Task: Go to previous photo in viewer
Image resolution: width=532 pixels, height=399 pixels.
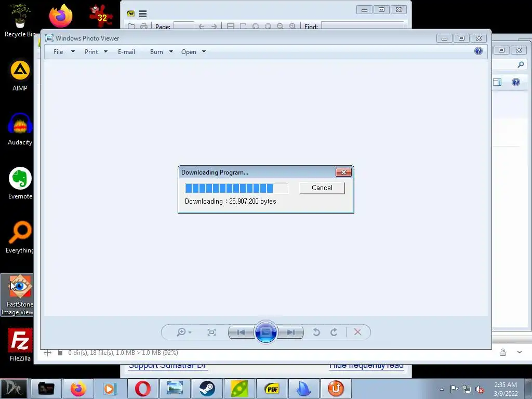Action: pos(241,332)
